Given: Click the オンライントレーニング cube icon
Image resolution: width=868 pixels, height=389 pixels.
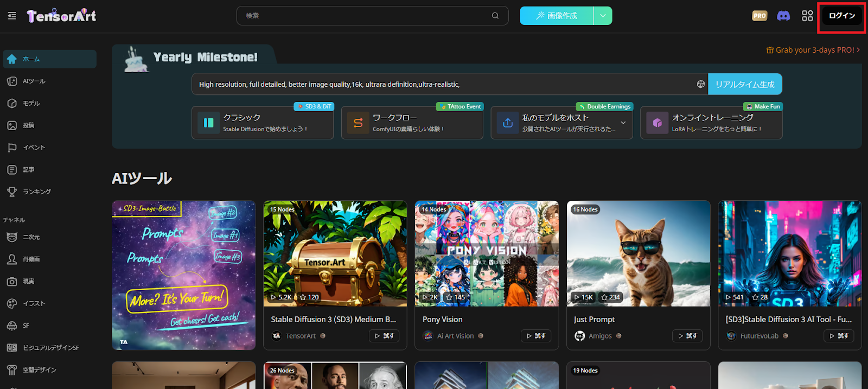Looking at the screenshot, I should (x=658, y=123).
